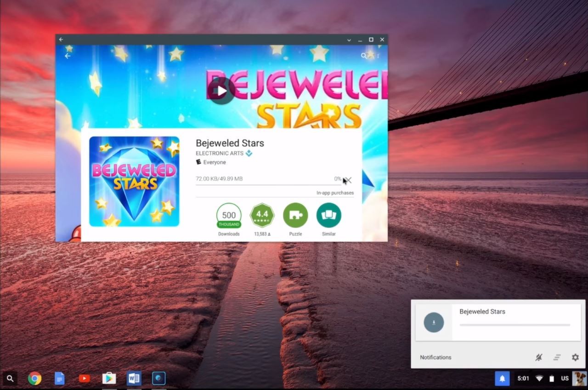588x390 pixels.
Task: Open Play Store search magnifier
Action: [x=364, y=56]
